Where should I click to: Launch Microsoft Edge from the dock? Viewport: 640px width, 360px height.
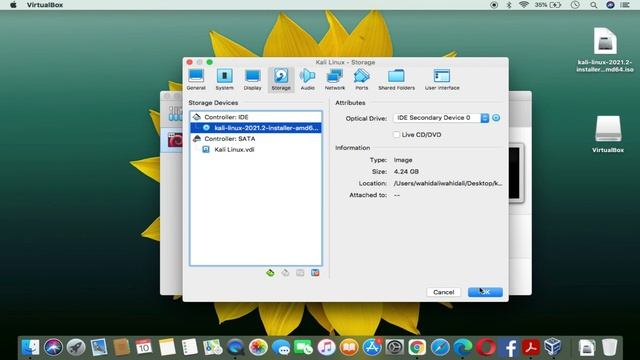point(462,347)
